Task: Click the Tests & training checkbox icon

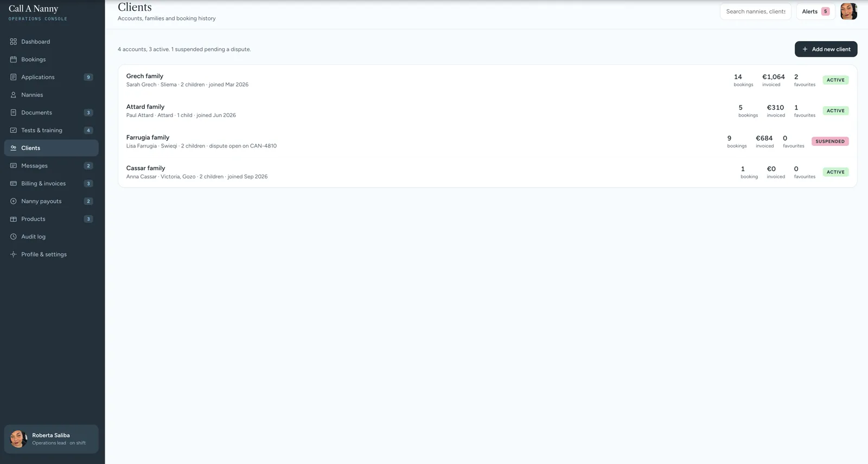Action: tap(14, 130)
